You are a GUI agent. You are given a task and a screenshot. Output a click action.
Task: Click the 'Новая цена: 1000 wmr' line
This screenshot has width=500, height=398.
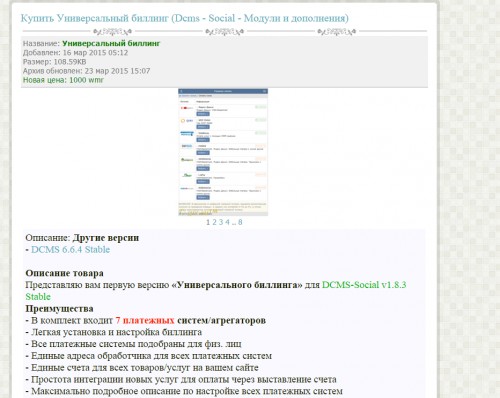tap(63, 80)
